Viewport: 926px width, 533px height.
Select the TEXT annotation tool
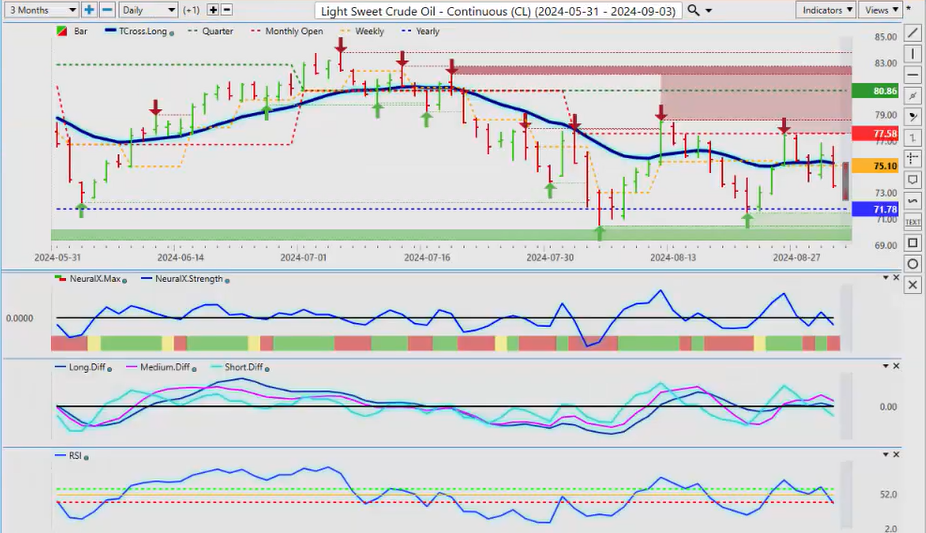point(912,221)
